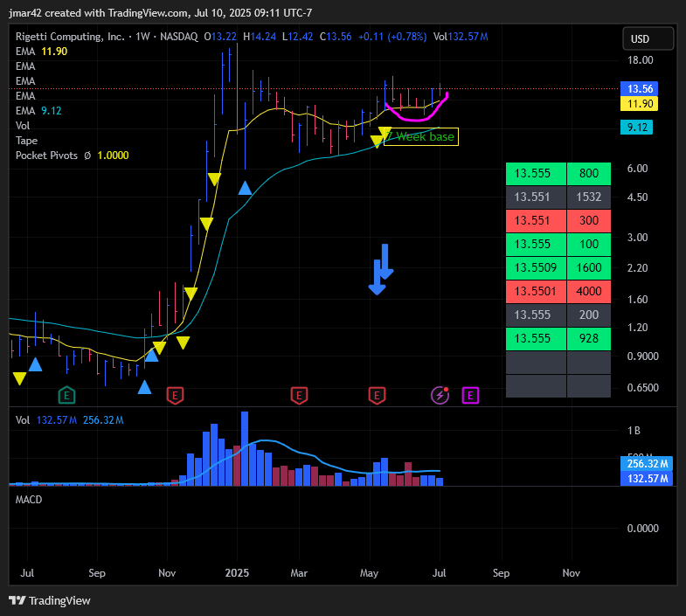Screen dimensions: 686x616
Task: Click the 6.00 price axis label
Action: pos(637,169)
